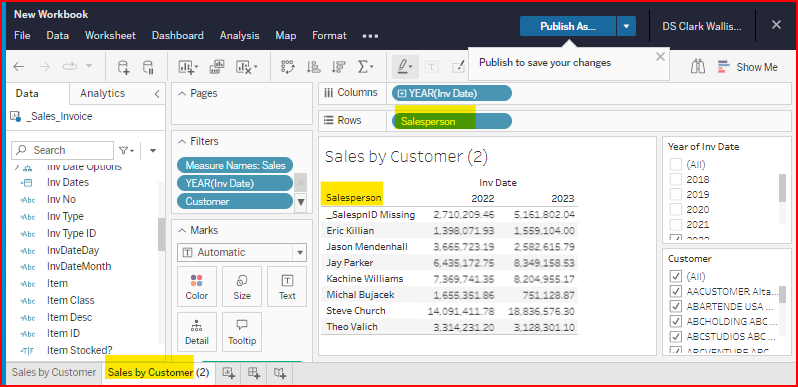Screen dimensions: 798x387
Task: Open the Analysis menu
Action: pos(239,36)
